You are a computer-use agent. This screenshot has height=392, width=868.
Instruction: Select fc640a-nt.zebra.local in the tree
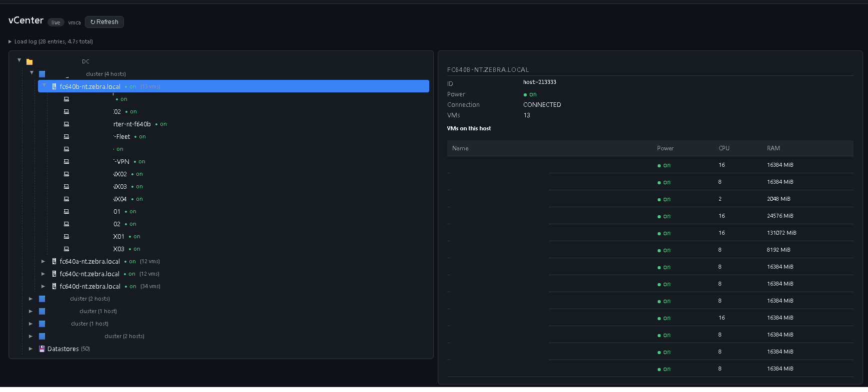[x=90, y=261]
